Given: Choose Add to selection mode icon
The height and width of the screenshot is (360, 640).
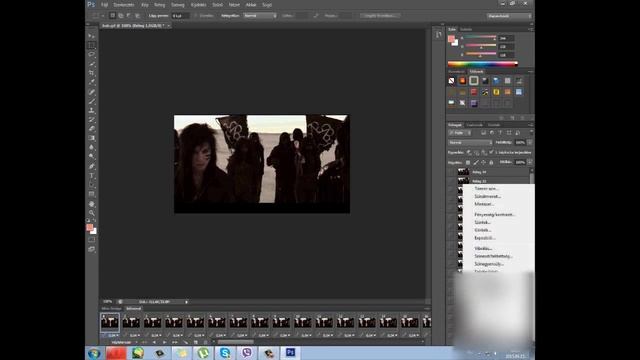Looking at the screenshot, I should tap(120, 16).
